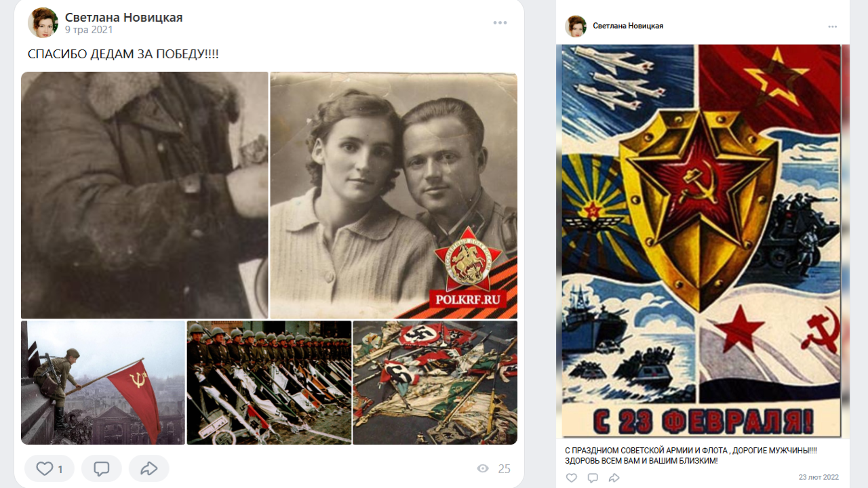Screen dimensions: 868x488
Task: Share the left post via arrow icon
Action: point(149,468)
